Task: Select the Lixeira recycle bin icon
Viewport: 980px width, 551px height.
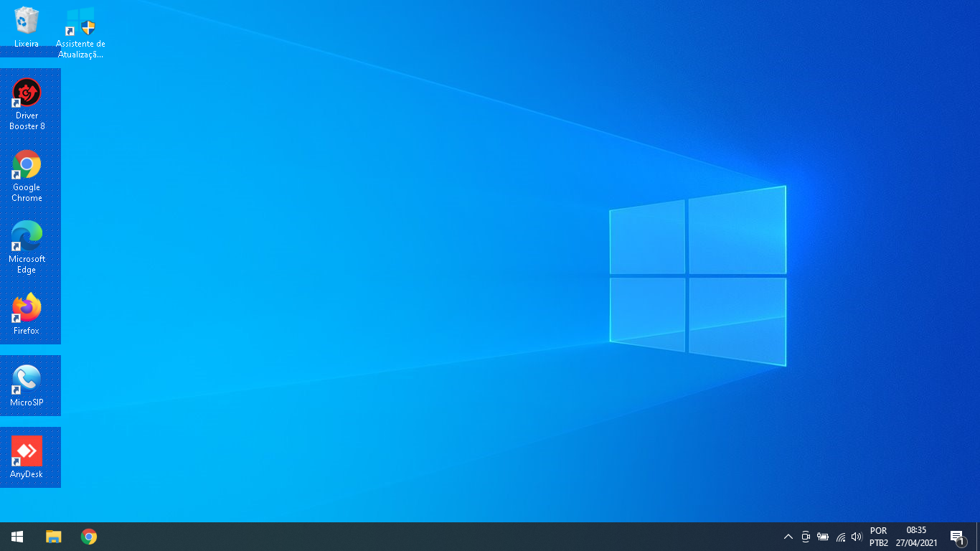Action: (x=27, y=27)
